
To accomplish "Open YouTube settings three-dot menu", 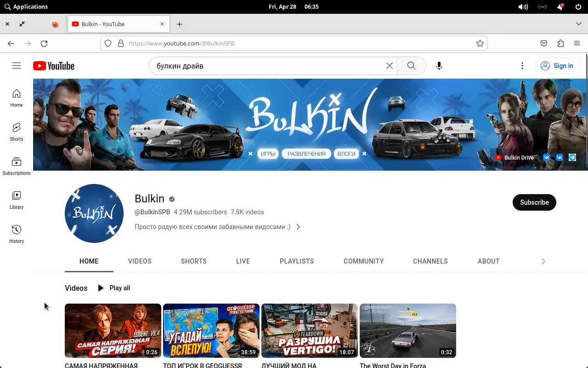I will pyautogui.click(x=522, y=66).
